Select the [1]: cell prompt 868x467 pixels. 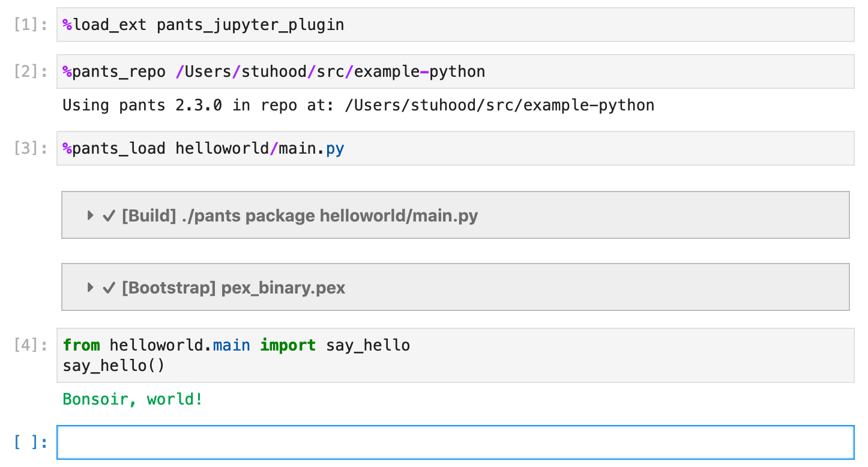pyautogui.click(x=31, y=25)
